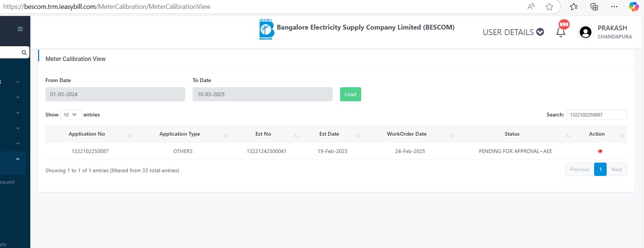Click WorkOrder Date 24-Feb-2025 cell
Image resolution: width=644 pixels, height=248 pixels.
[x=410, y=151]
